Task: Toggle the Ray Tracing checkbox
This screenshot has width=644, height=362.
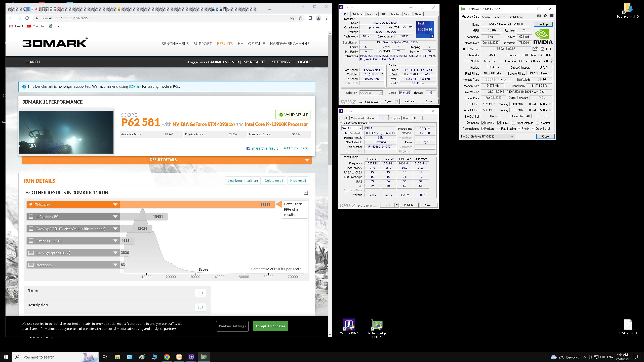Action: pyautogui.click(x=499, y=129)
